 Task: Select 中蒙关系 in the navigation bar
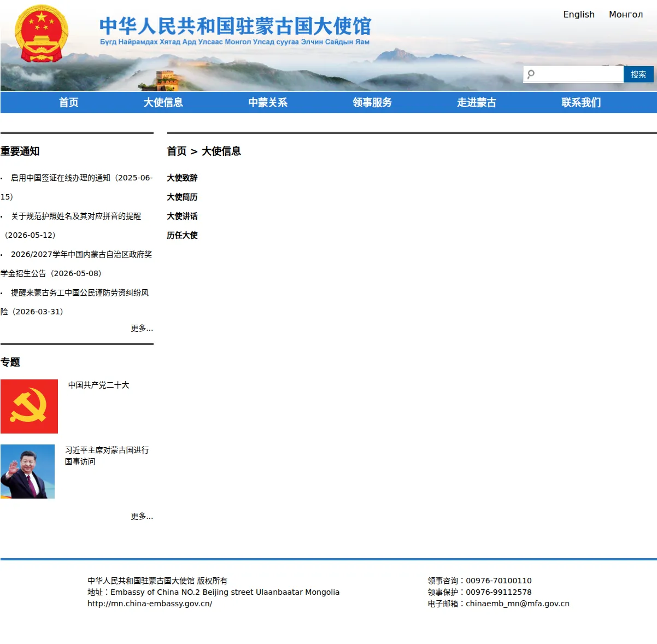pyautogui.click(x=268, y=102)
